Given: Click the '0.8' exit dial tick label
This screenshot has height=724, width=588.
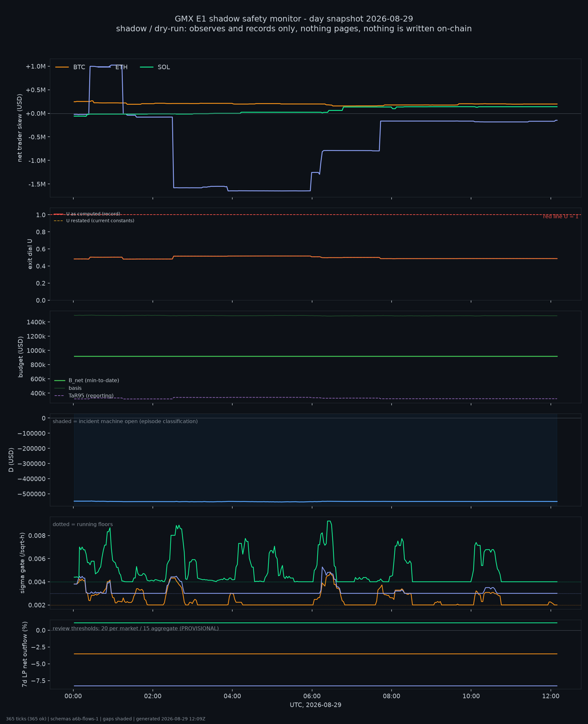Looking at the screenshot, I should [x=41, y=232].
